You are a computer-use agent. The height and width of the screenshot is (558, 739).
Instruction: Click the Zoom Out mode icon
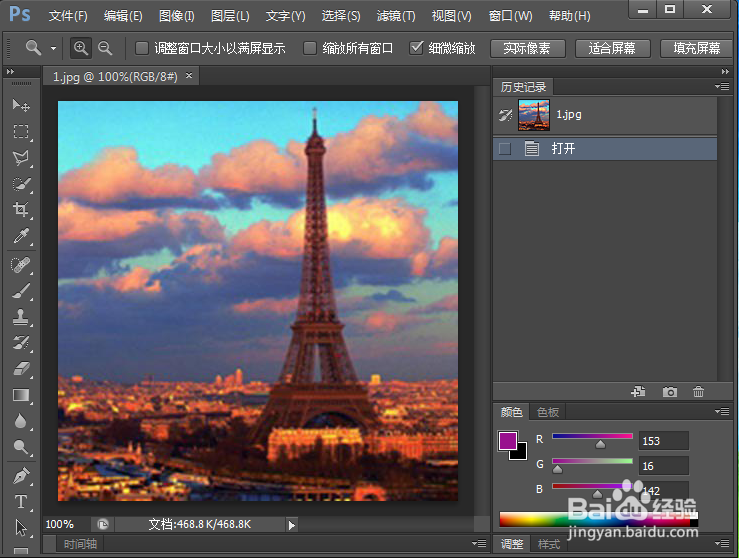click(105, 48)
